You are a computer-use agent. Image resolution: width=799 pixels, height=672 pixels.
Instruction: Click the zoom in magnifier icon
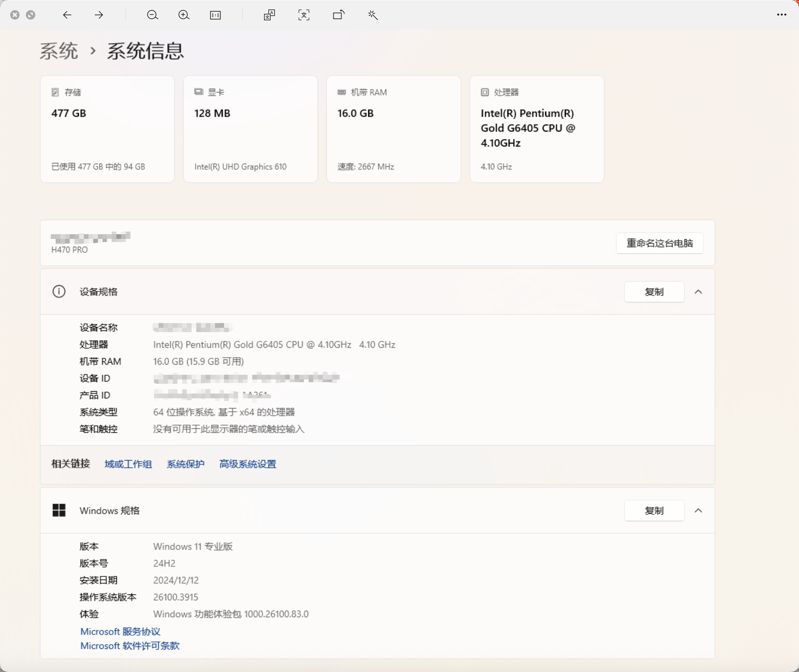(184, 15)
